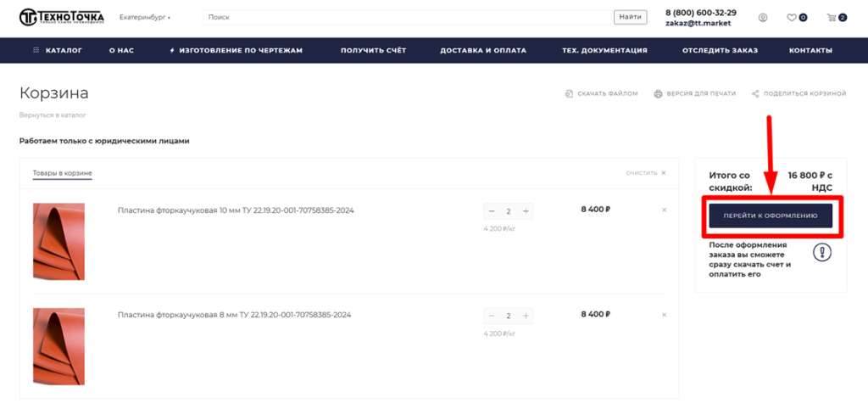Screen dimensions: 868x409
Task: Click the download file icon "Скачать файлом"
Action: (569, 93)
